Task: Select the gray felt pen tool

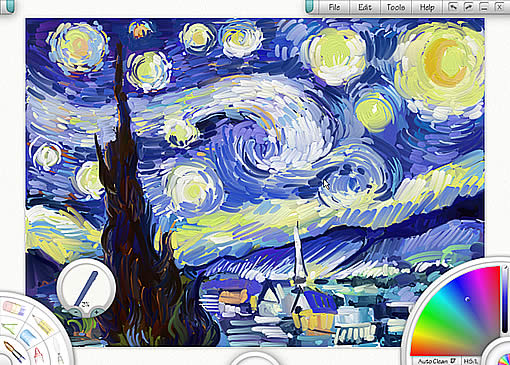Action: point(60,358)
